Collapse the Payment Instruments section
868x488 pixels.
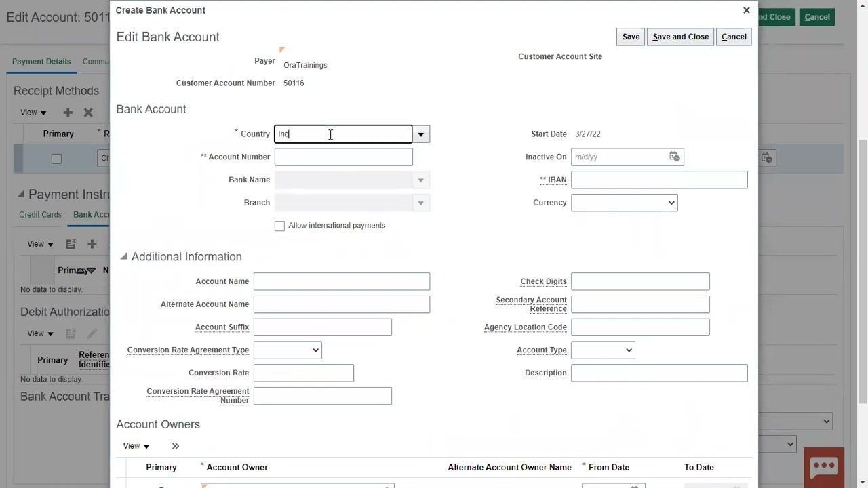20,195
